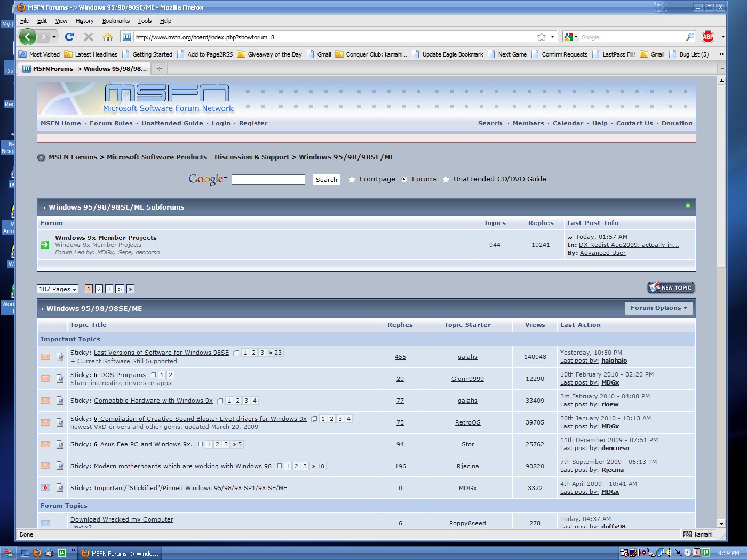Open the Forum Options dropdown
Screen dimensions: 747x560
(659, 308)
